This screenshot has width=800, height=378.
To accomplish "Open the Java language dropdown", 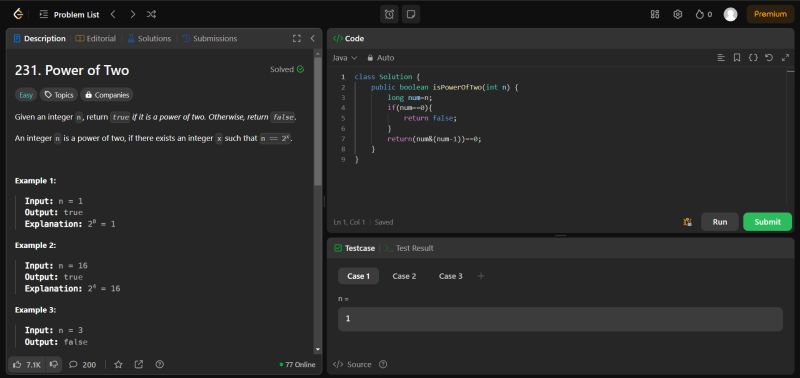I will [345, 58].
